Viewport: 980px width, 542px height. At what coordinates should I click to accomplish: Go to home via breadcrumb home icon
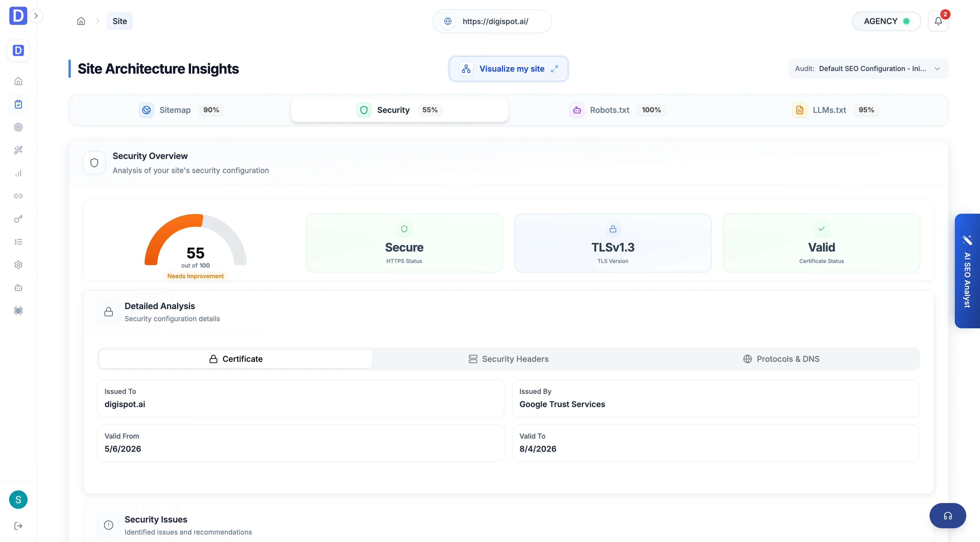81,21
